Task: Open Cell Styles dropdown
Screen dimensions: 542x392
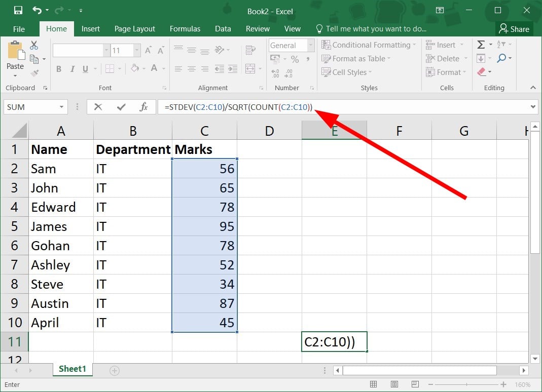Action: [346, 72]
